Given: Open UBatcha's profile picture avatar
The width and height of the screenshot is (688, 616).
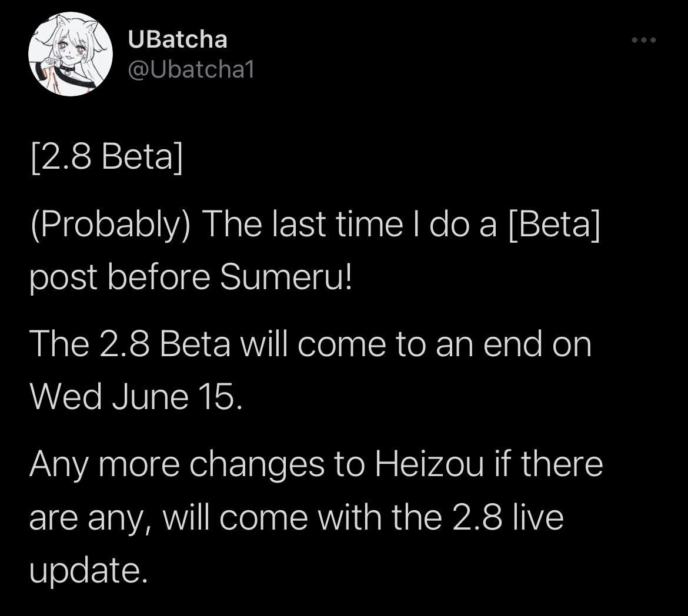Looking at the screenshot, I should coord(70,54).
